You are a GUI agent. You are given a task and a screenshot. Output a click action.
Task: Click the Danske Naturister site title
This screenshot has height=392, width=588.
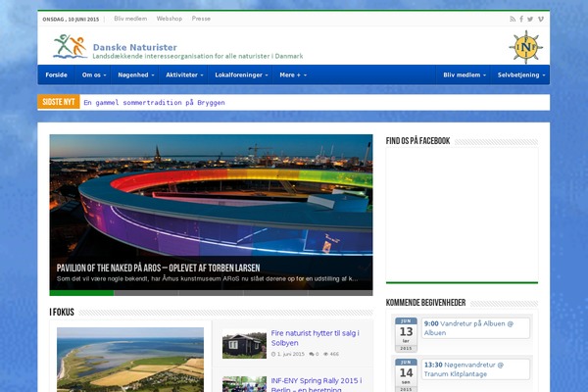[135, 47]
